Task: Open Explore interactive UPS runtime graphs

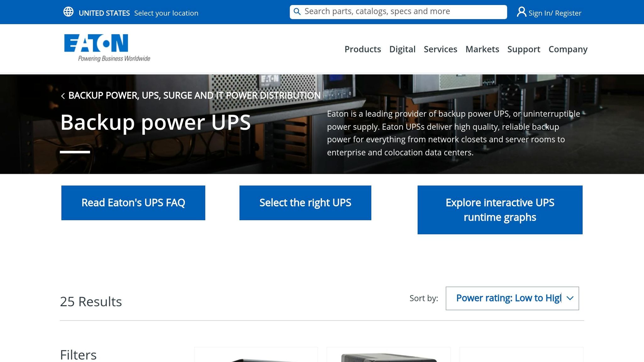Action: (x=500, y=210)
